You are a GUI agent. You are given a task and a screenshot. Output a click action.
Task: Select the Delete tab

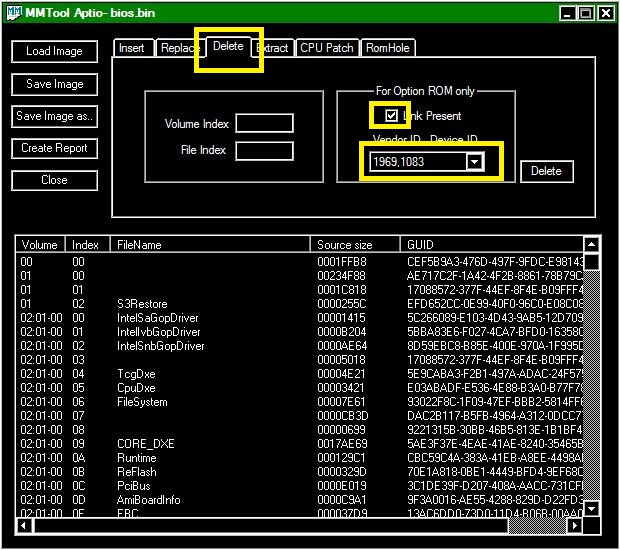228,46
